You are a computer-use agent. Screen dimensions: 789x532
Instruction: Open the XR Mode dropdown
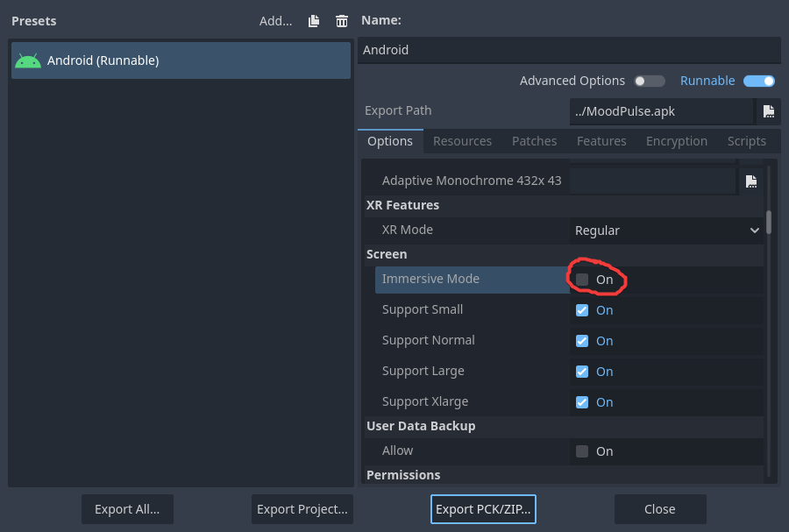click(666, 231)
